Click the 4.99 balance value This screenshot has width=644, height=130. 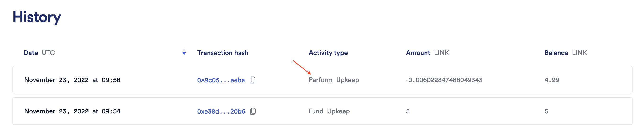pos(552,80)
